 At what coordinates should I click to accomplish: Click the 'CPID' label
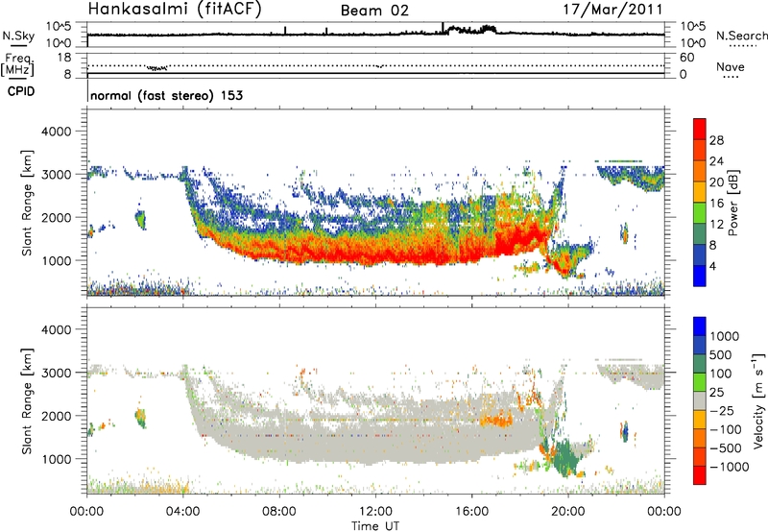21,91
